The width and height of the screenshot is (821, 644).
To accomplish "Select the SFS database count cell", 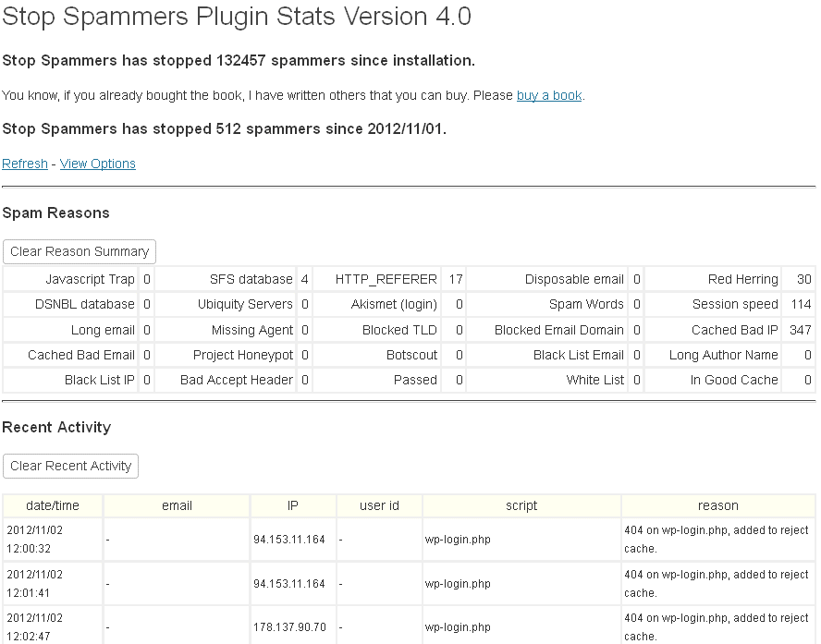I will [x=310, y=279].
